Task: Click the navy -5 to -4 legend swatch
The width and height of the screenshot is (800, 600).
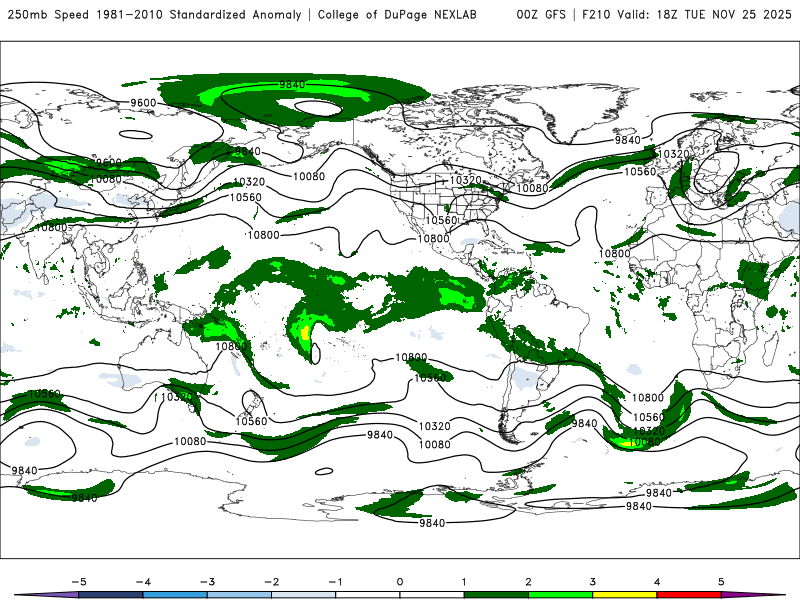Action: click(x=111, y=595)
